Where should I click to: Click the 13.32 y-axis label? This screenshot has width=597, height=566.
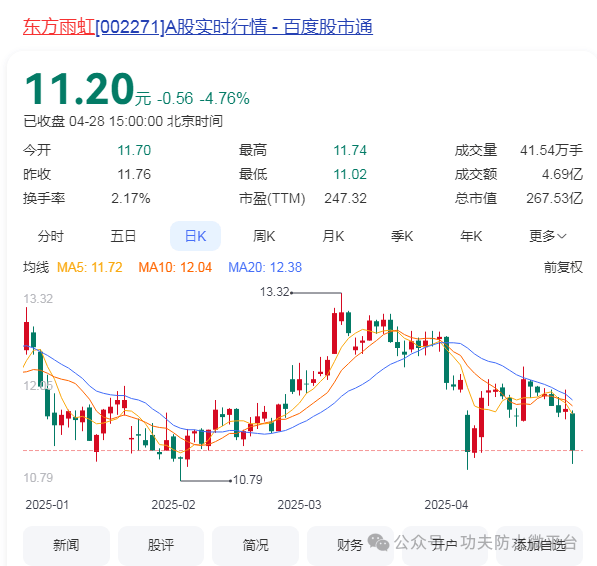38,299
